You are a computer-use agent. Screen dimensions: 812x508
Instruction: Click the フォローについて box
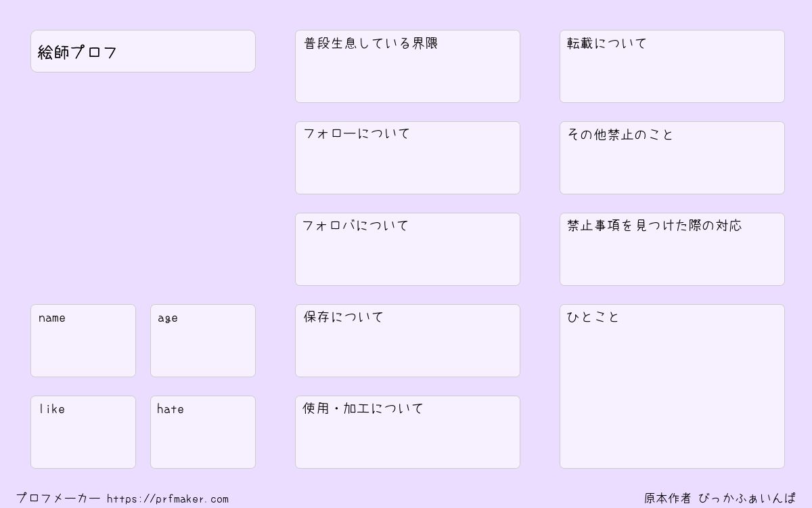click(407, 158)
